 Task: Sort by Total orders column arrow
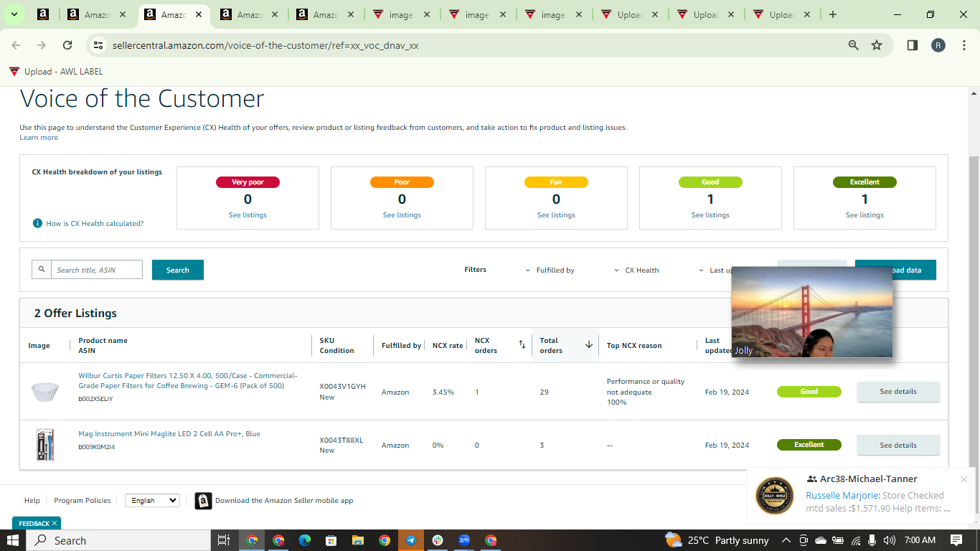589,345
